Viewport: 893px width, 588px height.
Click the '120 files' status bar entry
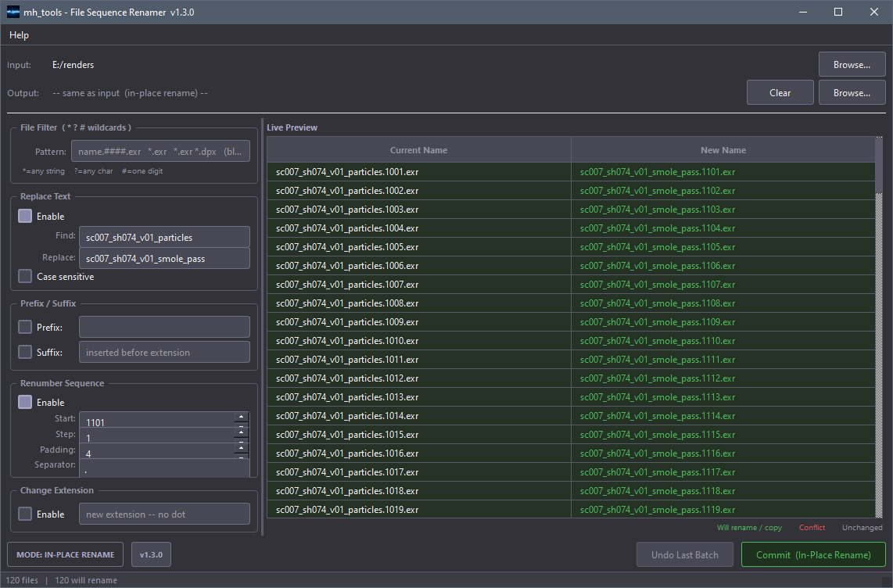pos(22,581)
